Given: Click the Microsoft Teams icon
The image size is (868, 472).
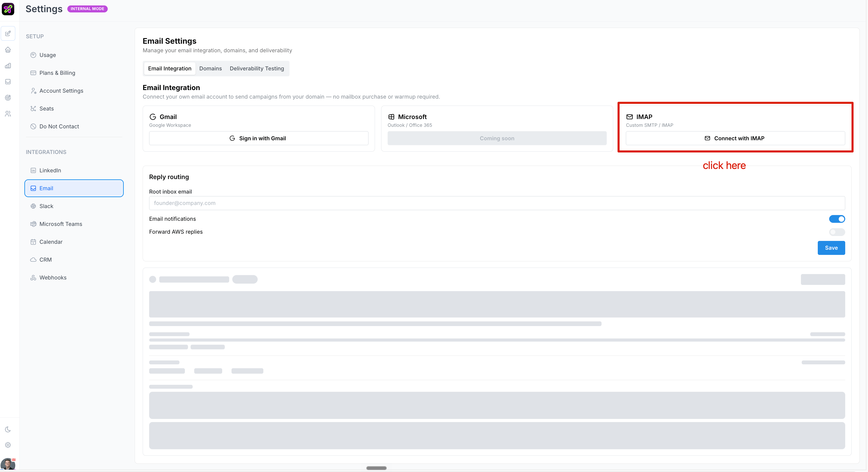Looking at the screenshot, I should [x=33, y=224].
